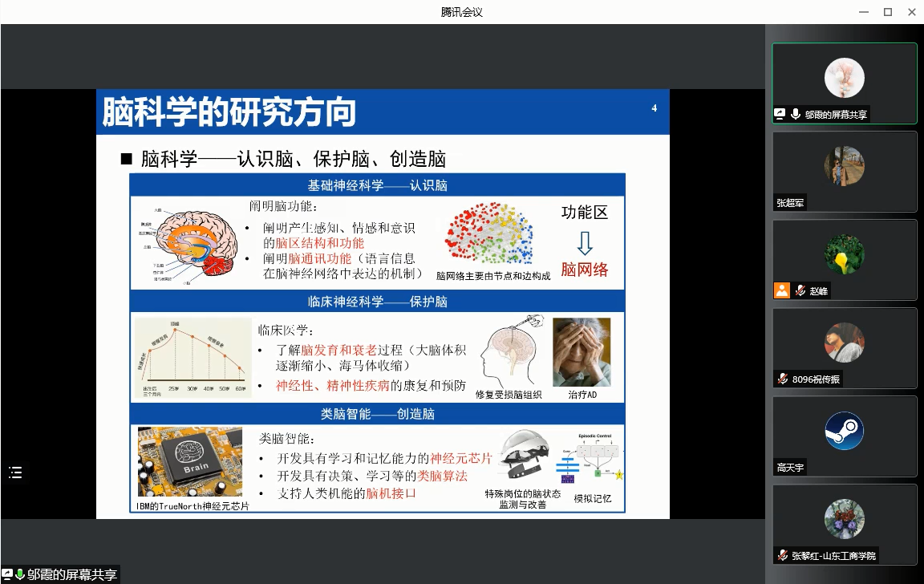The height and width of the screenshot is (584, 924).
Task: Click 张黎红's muted microphone icon
Action: tap(782, 555)
